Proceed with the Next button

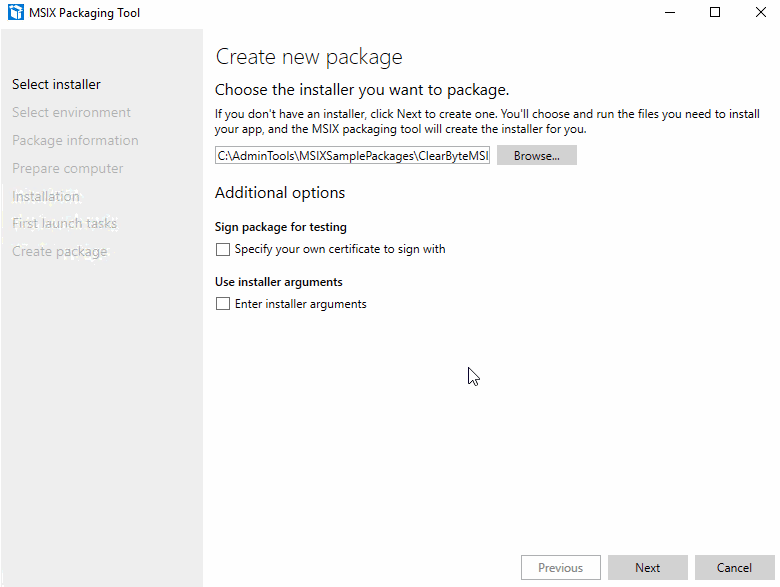pos(648,568)
